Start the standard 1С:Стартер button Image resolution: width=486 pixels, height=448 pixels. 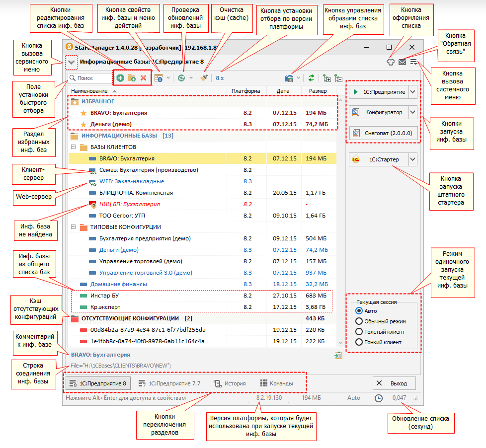tap(379, 159)
